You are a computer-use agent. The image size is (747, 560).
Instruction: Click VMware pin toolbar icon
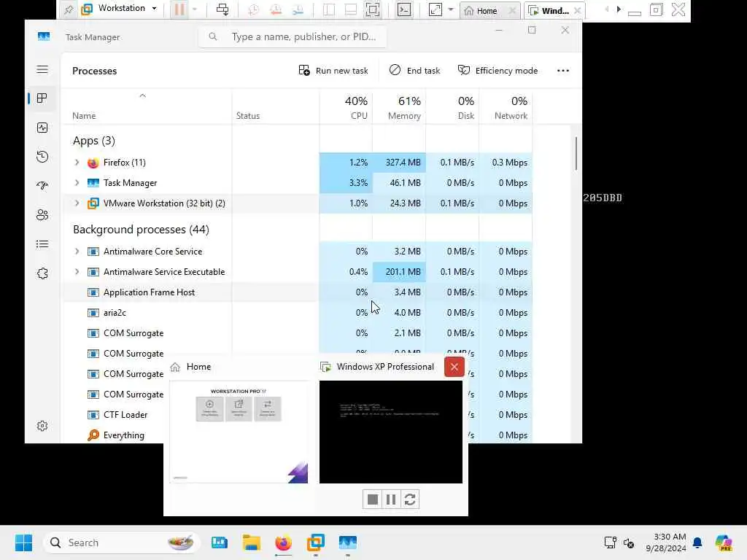[x=69, y=9]
